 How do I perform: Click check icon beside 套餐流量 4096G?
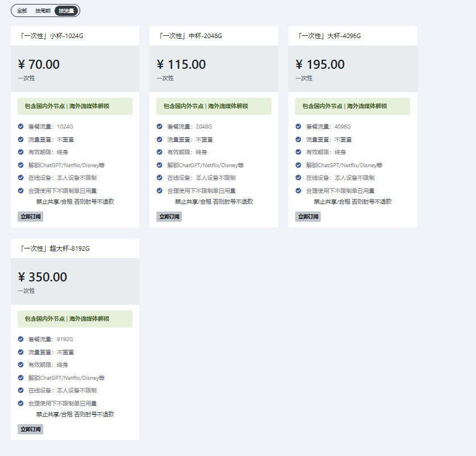(x=299, y=126)
